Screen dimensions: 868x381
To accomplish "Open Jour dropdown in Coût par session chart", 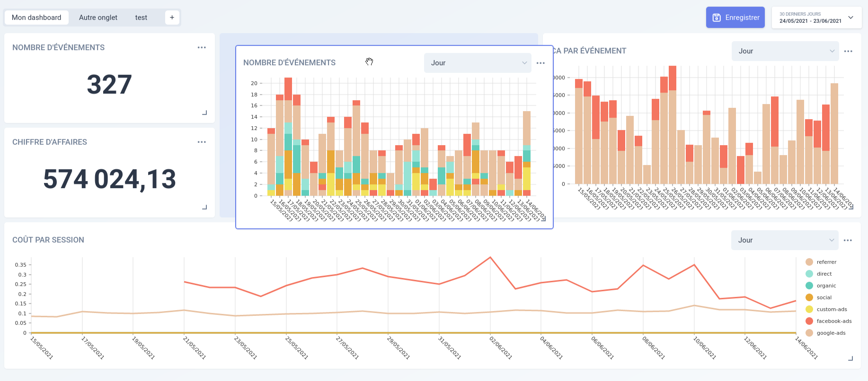I will pyautogui.click(x=785, y=240).
